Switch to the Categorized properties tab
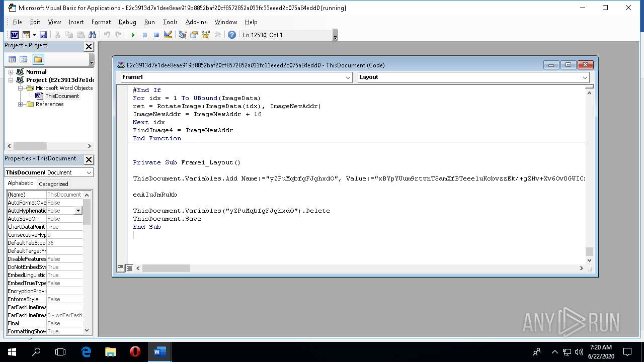Screen dimensions: 644x362 (x=53, y=184)
